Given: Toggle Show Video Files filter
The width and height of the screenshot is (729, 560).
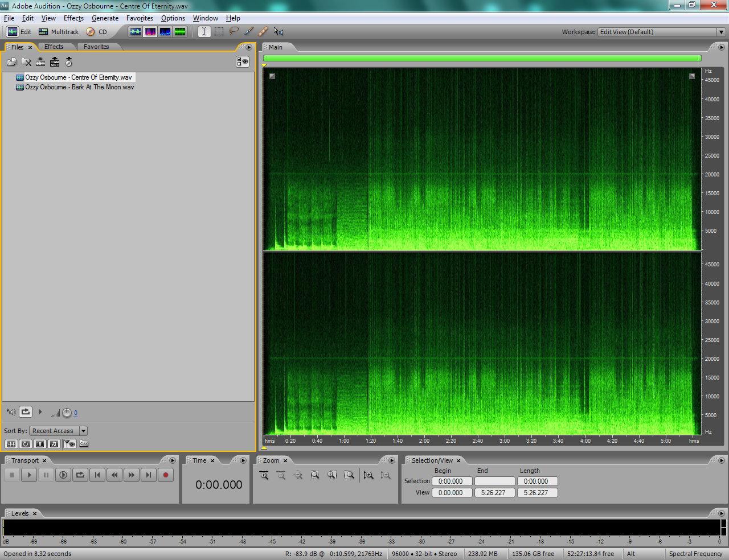Looking at the screenshot, I should pos(40,444).
